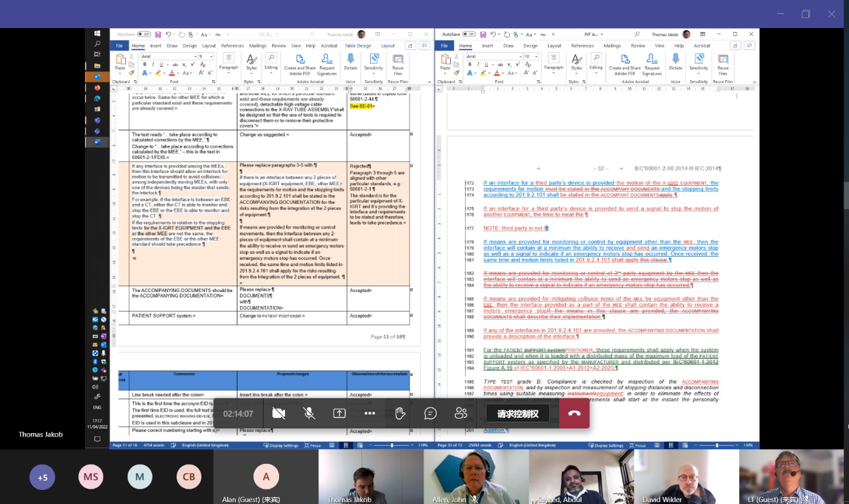
Task: Toggle Italic in left Word ribbon
Action: [153, 65]
